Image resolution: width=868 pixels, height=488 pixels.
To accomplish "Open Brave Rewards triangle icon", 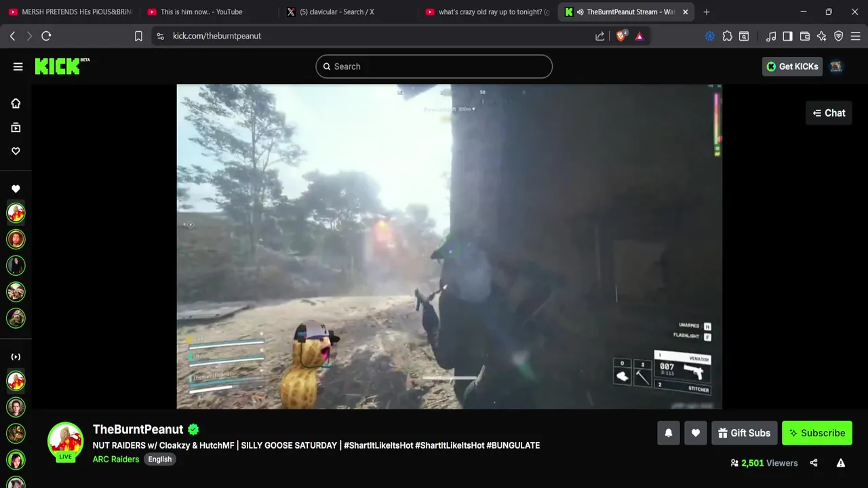I will coord(639,37).
